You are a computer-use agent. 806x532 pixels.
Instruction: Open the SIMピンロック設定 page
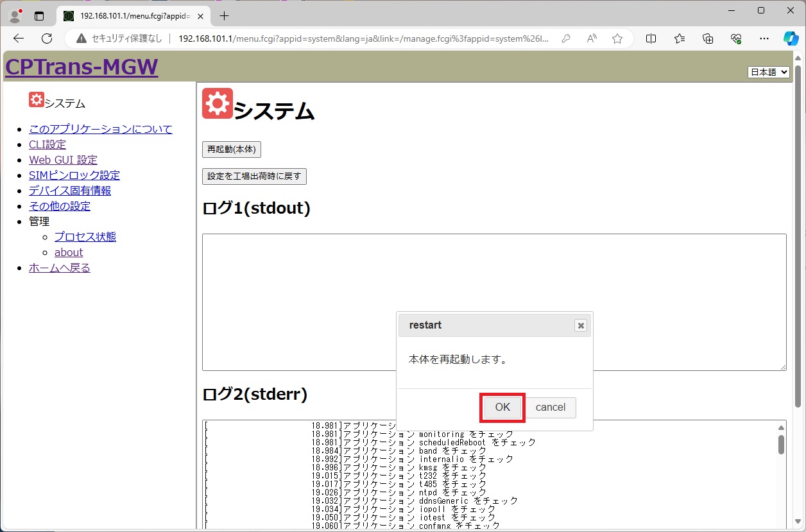point(74,175)
